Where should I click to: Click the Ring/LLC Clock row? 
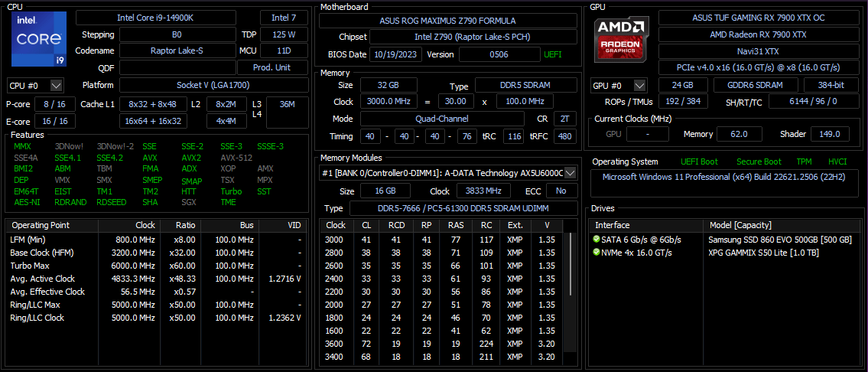point(155,318)
